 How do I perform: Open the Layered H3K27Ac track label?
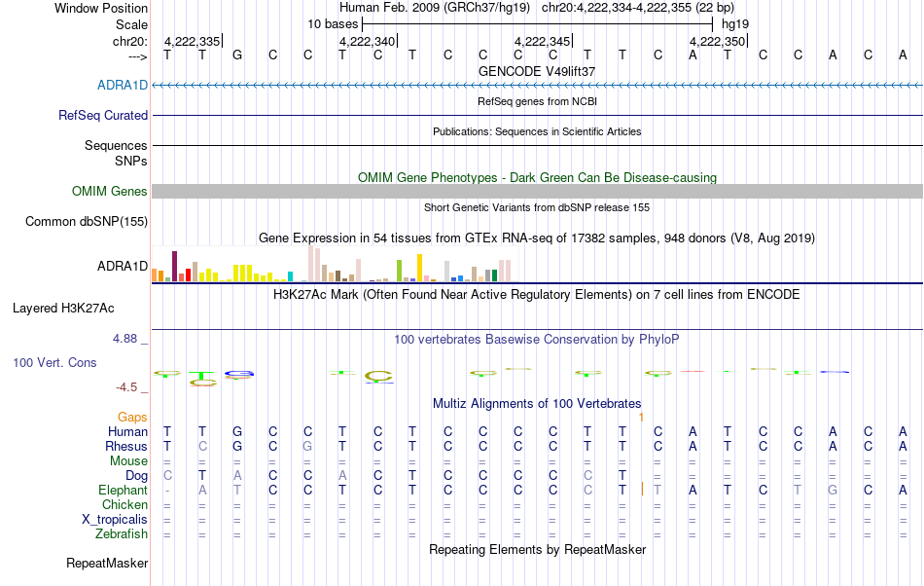(x=63, y=308)
